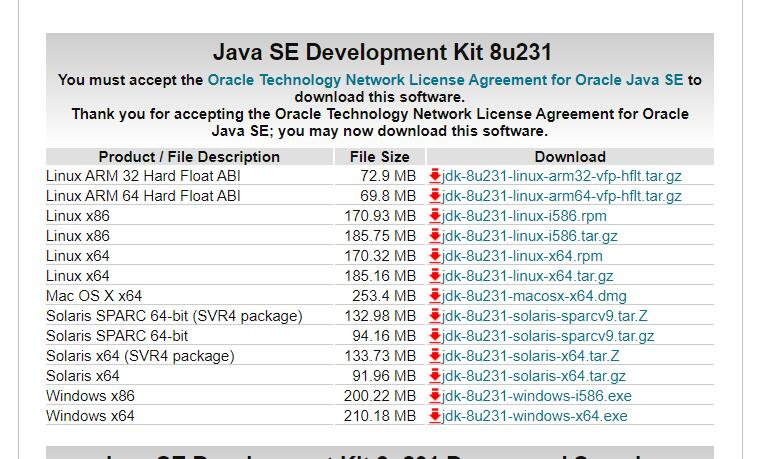Download jdk-8u231-linux-arm64-vfp-hflt.tar.gz file link
Image resolution: width=779 pixels, height=459 pixels.
click(x=561, y=196)
